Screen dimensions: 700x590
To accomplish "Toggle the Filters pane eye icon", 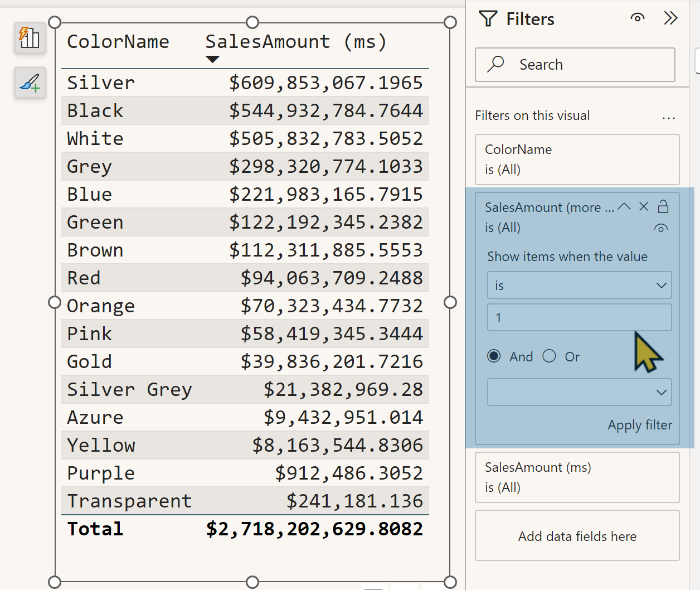I will pos(638,18).
